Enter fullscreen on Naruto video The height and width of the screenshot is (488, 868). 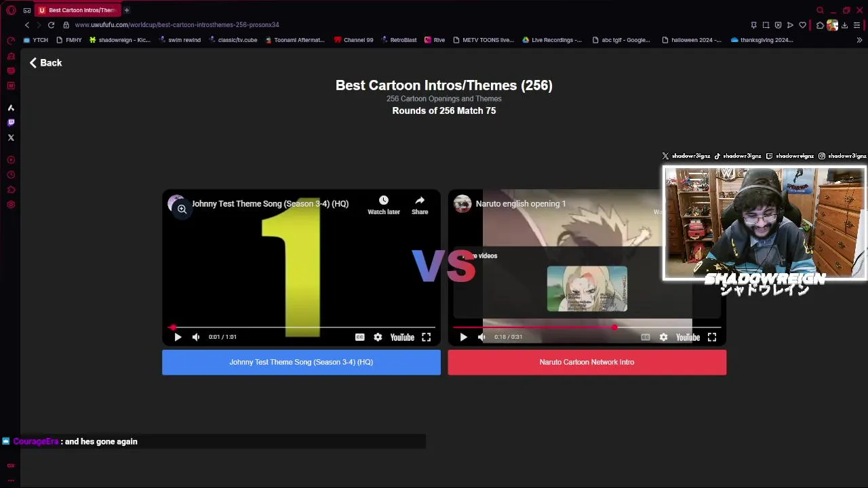coord(712,337)
